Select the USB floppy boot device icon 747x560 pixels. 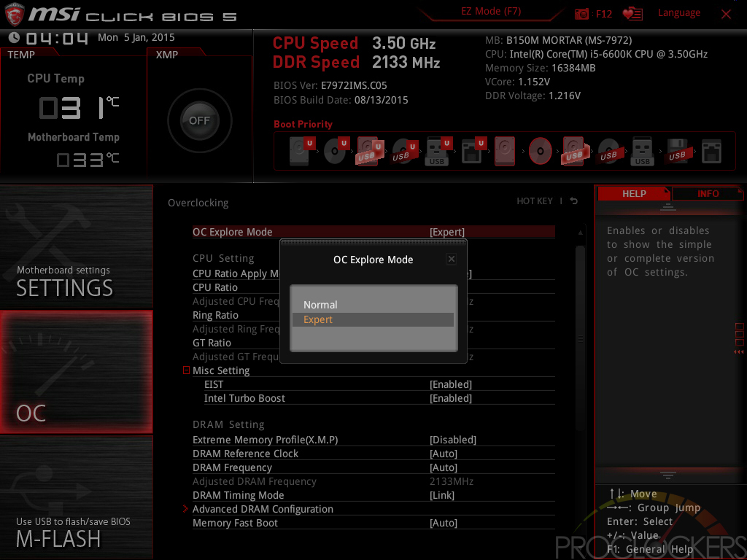(678, 151)
